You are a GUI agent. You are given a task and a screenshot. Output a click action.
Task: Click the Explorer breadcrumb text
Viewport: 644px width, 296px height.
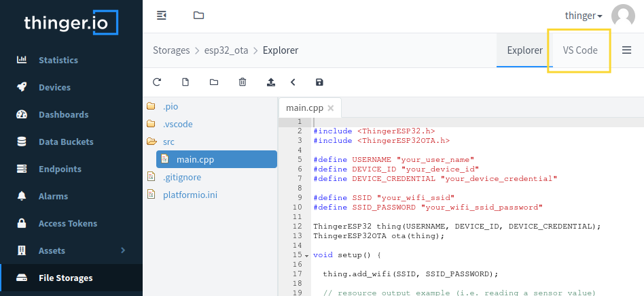click(x=281, y=50)
